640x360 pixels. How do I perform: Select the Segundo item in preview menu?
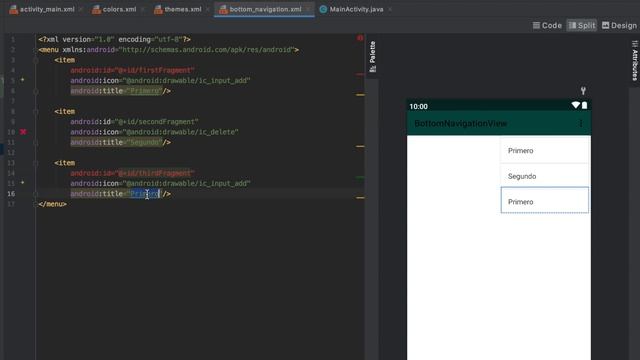[544, 176]
